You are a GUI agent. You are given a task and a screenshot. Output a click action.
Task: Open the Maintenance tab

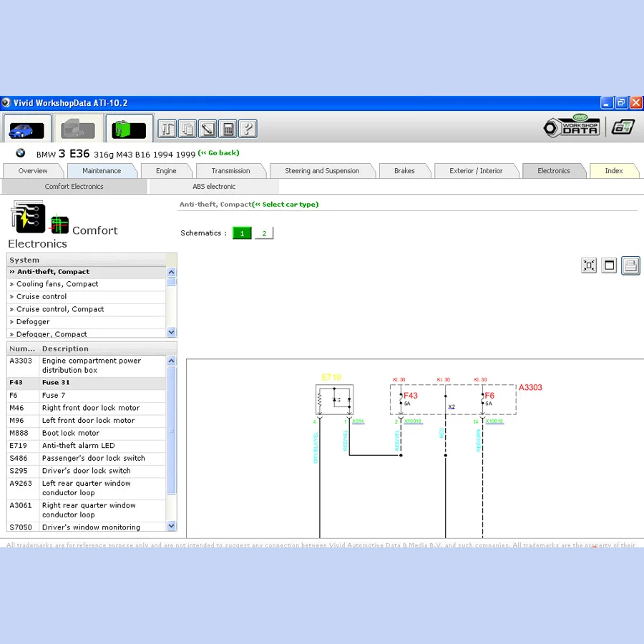[102, 171]
